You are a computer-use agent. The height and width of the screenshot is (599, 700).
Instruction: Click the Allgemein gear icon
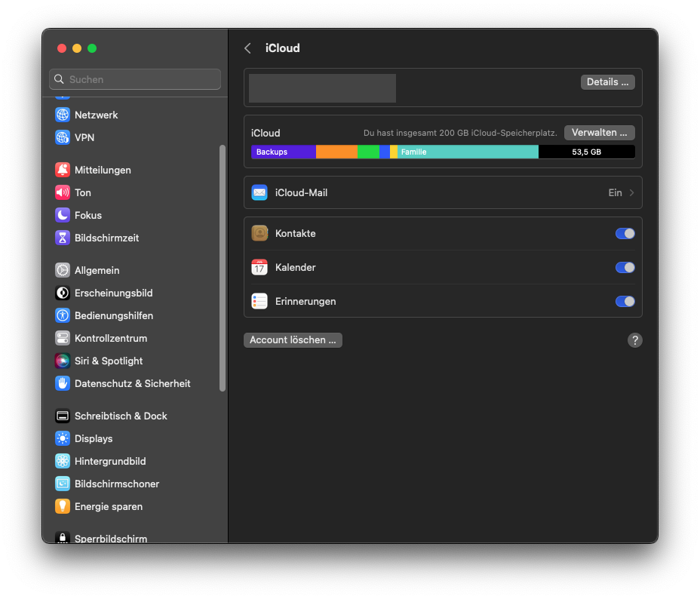tap(63, 271)
